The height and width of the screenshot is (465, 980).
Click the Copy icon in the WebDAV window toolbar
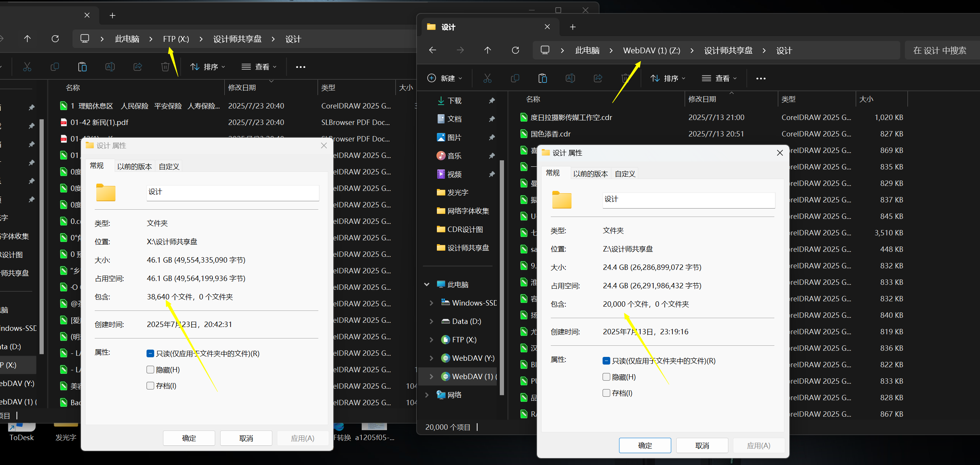pos(515,78)
